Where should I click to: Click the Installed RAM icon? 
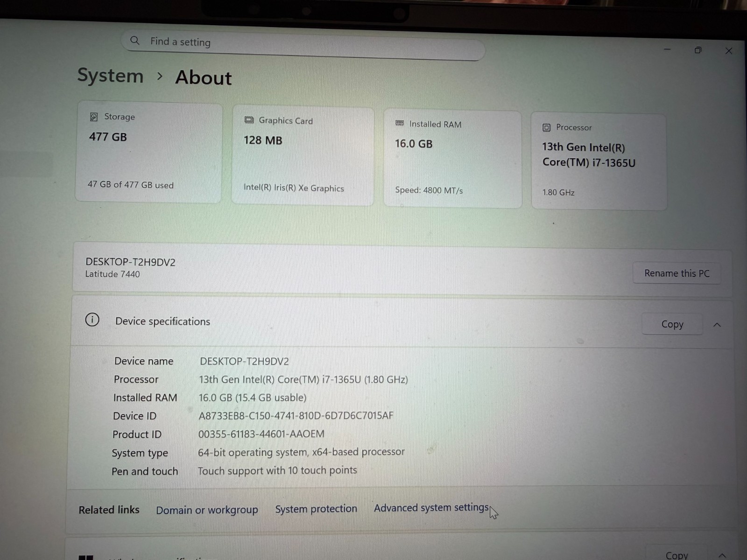(x=400, y=123)
